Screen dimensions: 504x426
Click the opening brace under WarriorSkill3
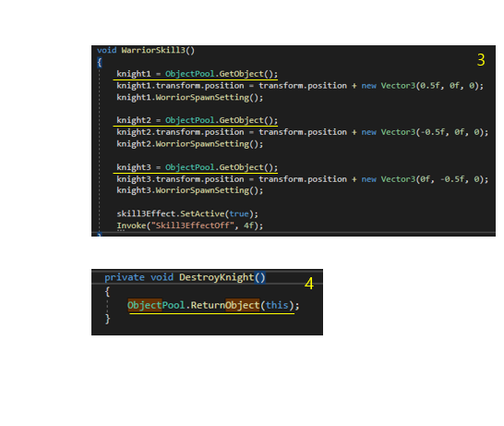coord(100,62)
